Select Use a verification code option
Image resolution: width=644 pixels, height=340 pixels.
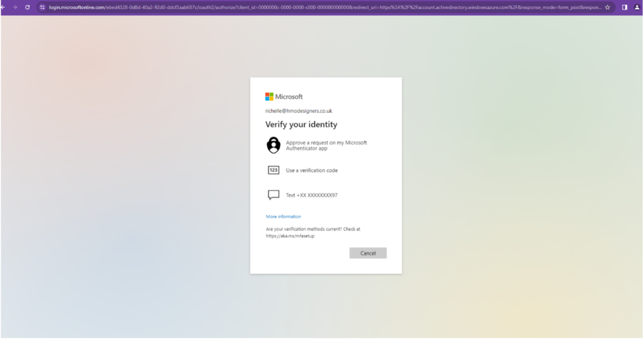[x=316, y=170]
